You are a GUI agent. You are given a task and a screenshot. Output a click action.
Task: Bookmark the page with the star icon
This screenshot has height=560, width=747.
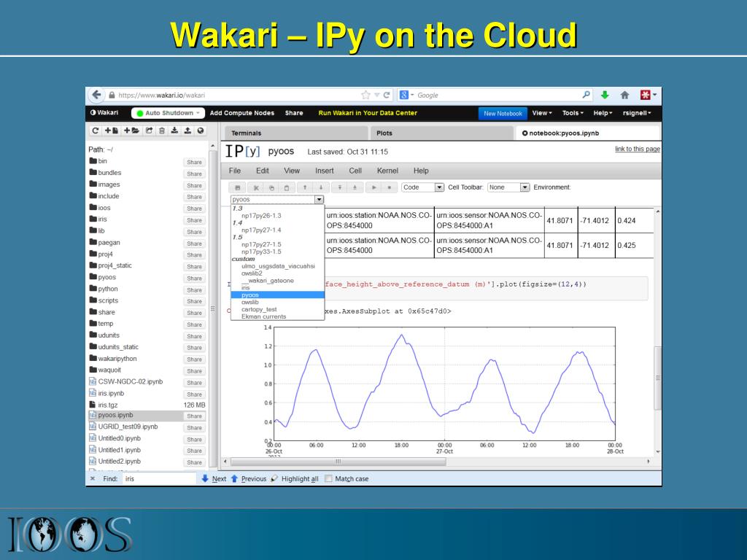tap(366, 96)
